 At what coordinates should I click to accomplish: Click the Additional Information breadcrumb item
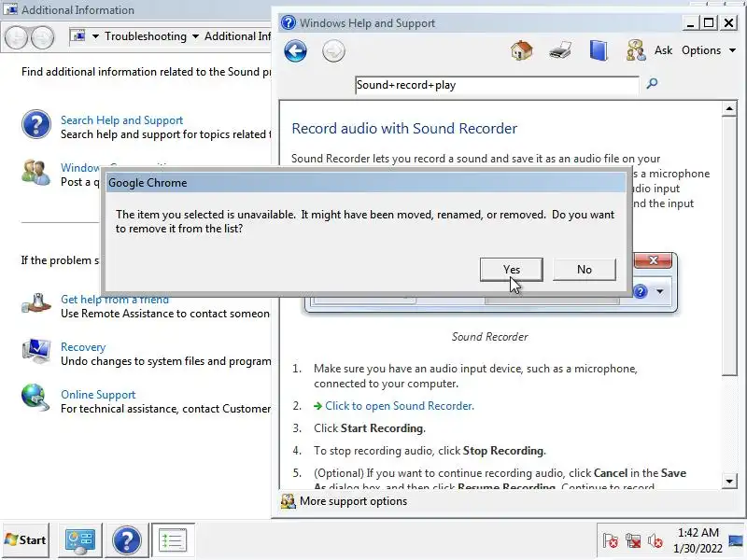tap(237, 36)
